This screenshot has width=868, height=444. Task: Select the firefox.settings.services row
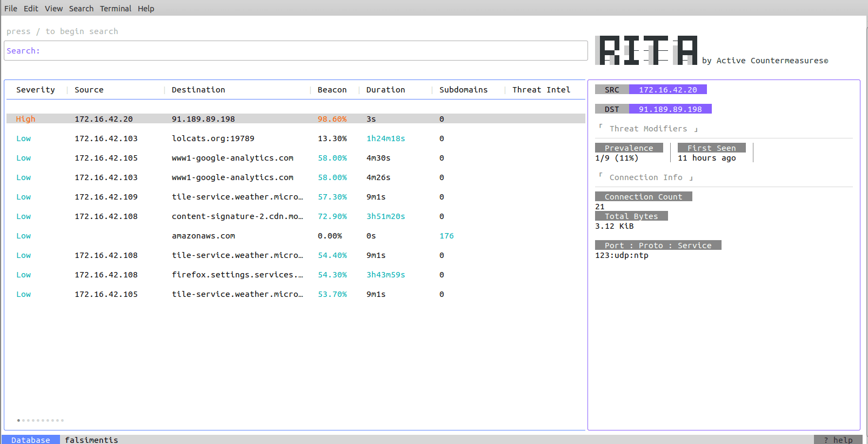tap(296, 275)
